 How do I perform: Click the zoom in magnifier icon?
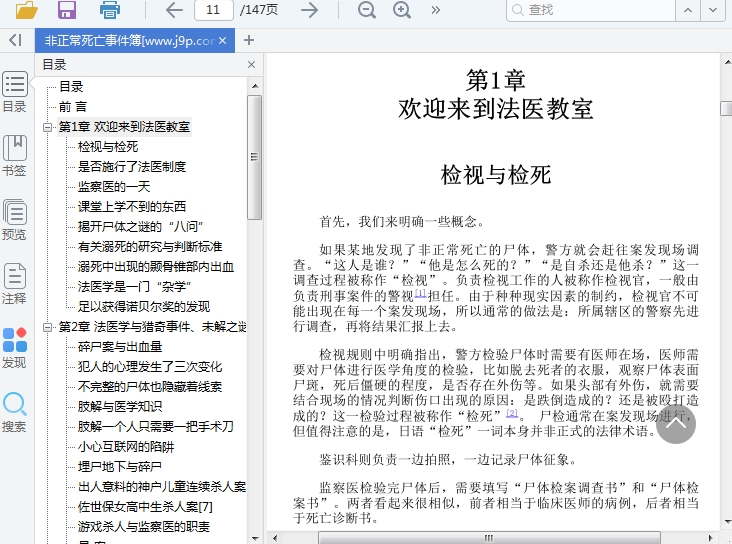click(402, 10)
